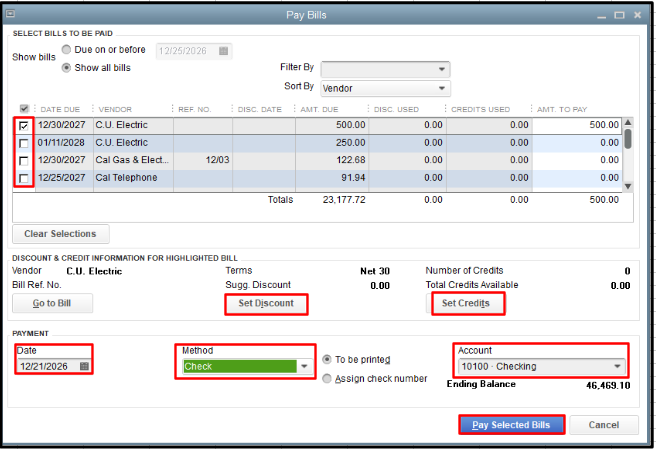Select the 'Due on or before' radio option

click(x=66, y=49)
